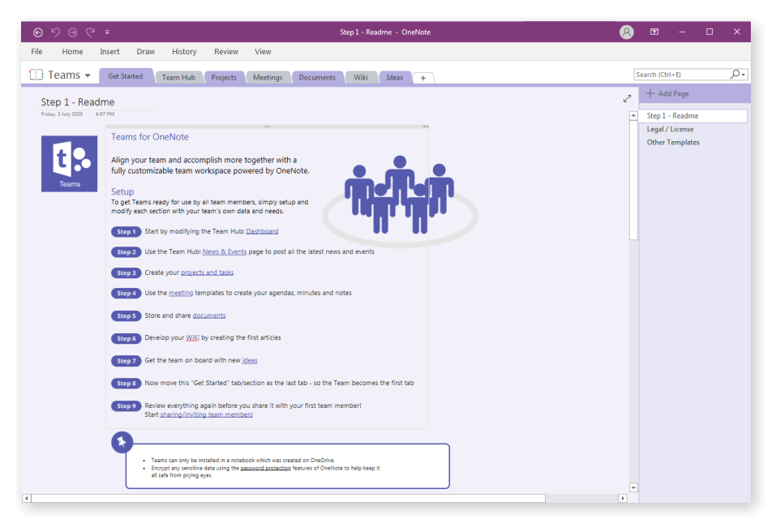
Task: Open the Legal / License page
Action: point(670,130)
